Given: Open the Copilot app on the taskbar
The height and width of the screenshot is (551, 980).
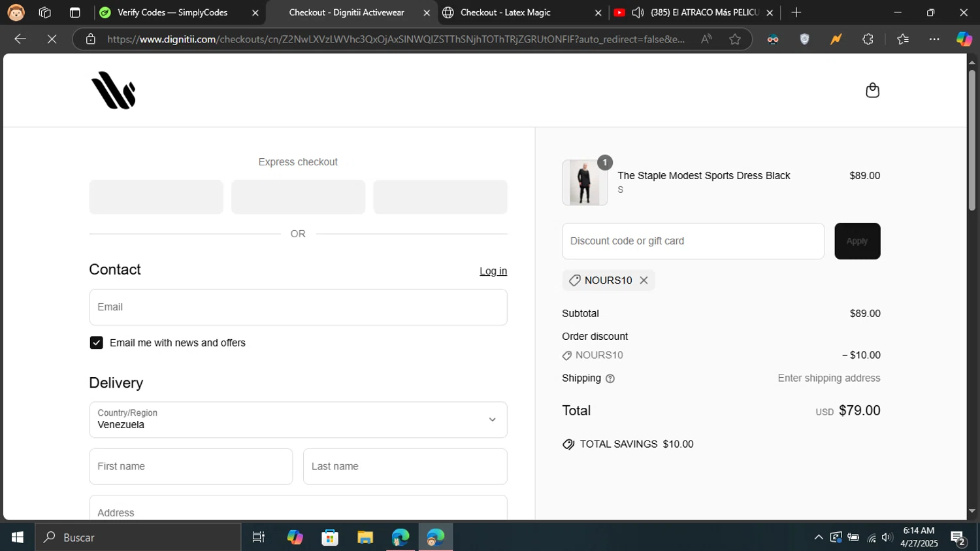Looking at the screenshot, I should click(x=295, y=537).
